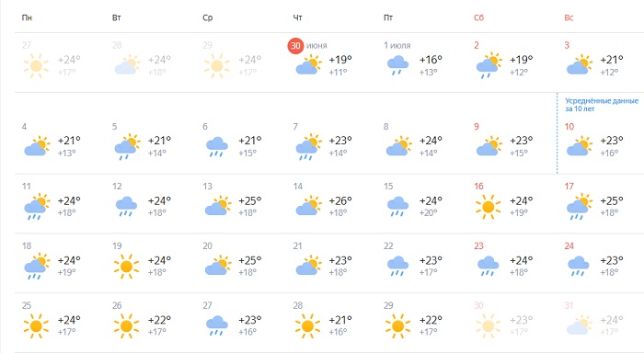Click the sun icon for July 19
The image size is (644, 353).
pyautogui.click(x=127, y=267)
